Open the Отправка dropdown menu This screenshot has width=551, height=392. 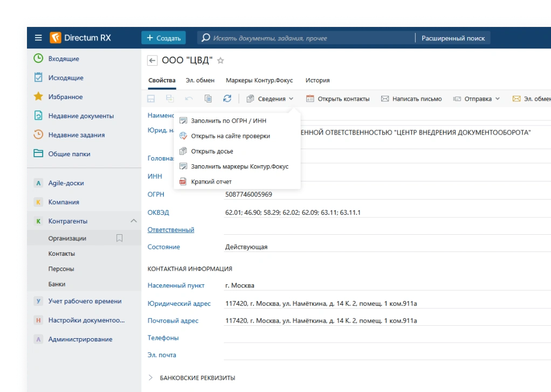pyautogui.click(x=477, y=99)
